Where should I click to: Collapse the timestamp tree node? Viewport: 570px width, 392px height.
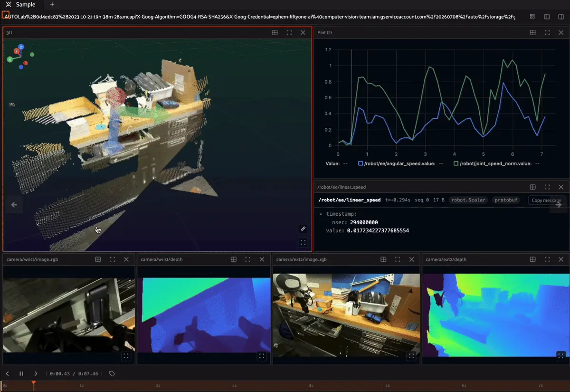pos(321,214)
